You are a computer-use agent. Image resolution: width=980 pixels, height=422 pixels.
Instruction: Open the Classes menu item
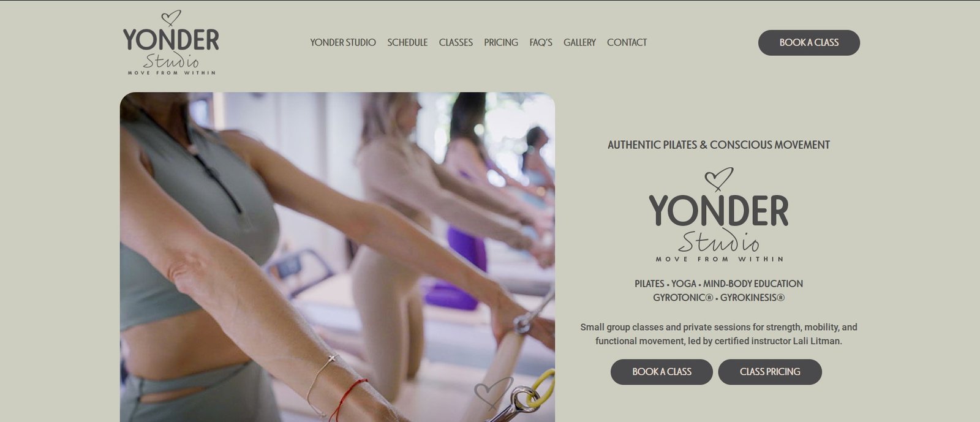tap(456, 42)
